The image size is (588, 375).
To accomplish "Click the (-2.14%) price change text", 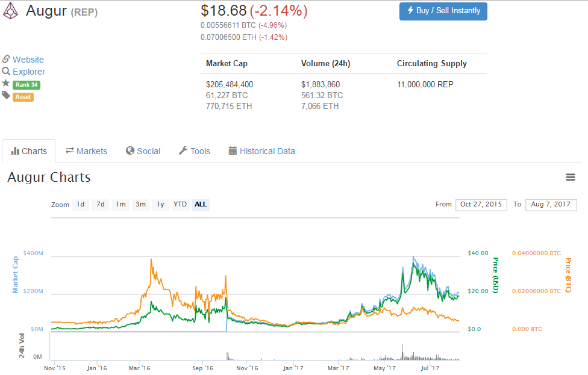I will coord(278,11).
